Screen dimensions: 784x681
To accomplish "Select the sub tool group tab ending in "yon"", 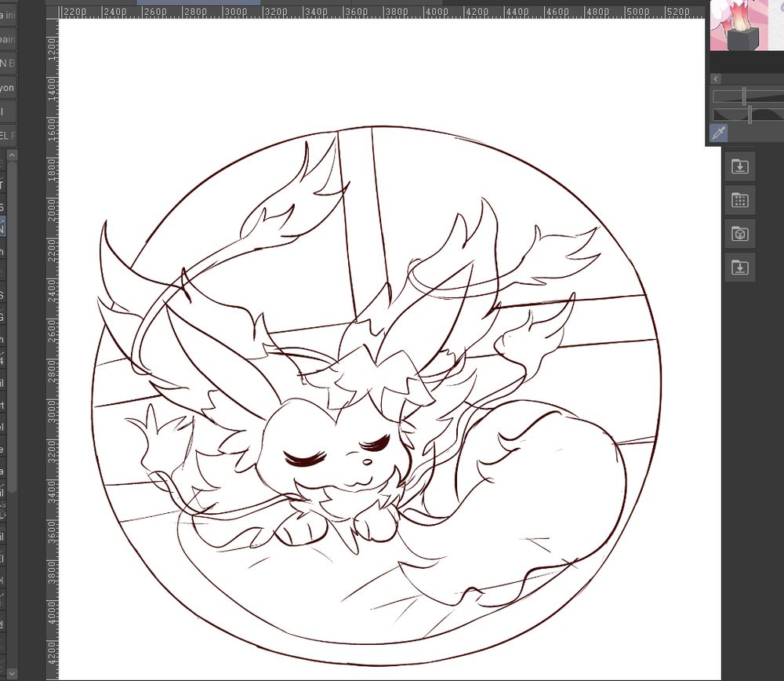I will [8, 88].
